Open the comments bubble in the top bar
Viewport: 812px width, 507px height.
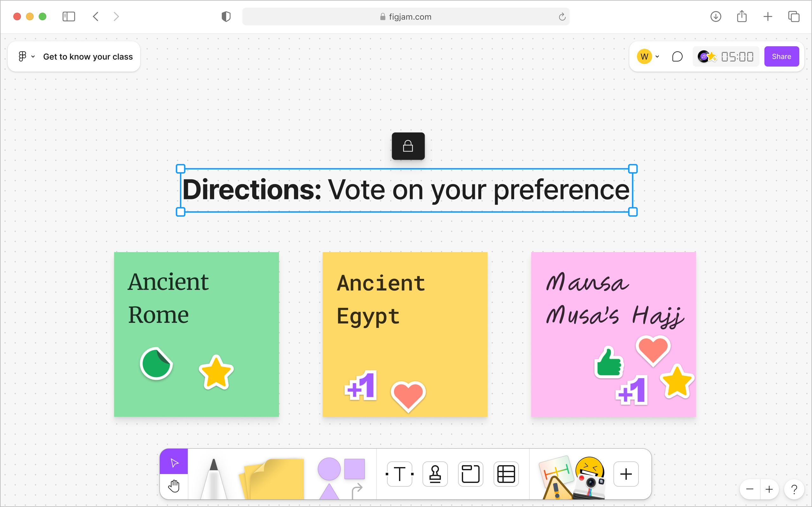[x=677, y=56]
